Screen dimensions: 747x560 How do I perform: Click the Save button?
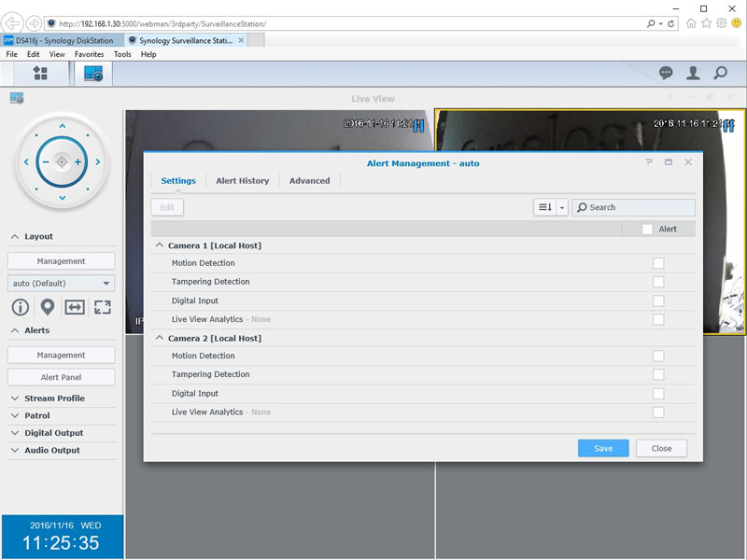pyautogui.click(x=603, y=449)
